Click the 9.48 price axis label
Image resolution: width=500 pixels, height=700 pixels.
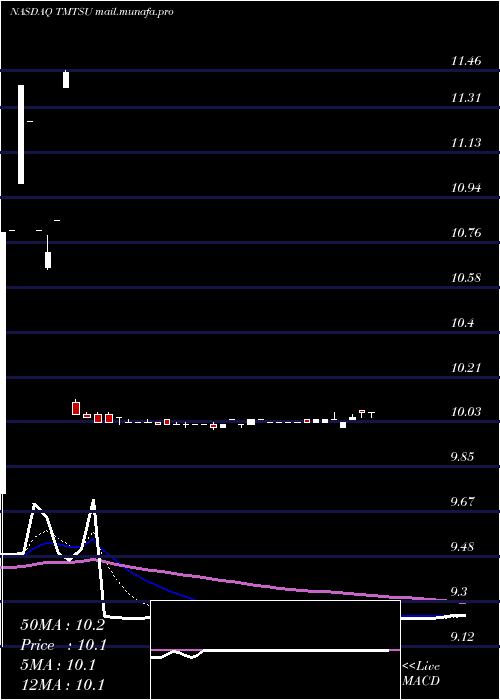pyautogui.click(x=464, y=547)
